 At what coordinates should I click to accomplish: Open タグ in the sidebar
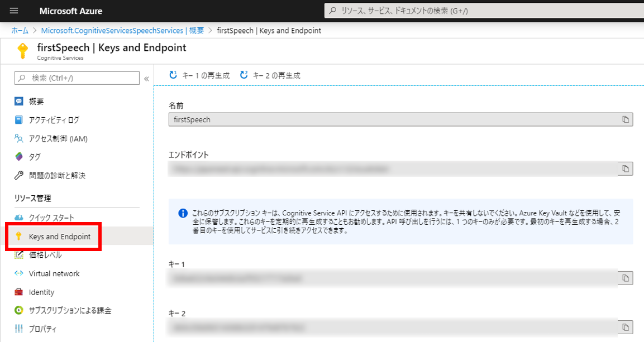click(35, 157)
